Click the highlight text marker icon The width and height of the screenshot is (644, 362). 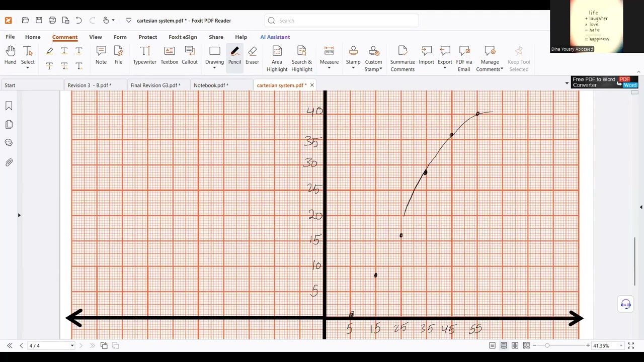49,51
